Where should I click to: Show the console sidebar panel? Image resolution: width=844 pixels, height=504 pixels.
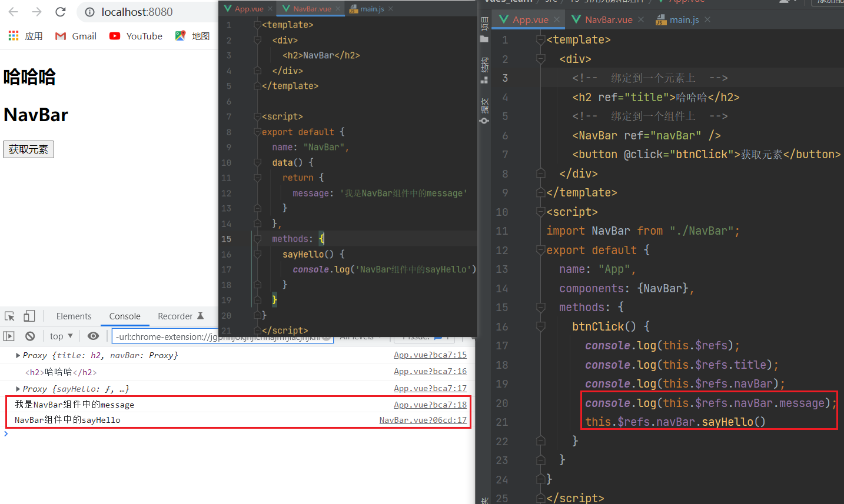9,336
